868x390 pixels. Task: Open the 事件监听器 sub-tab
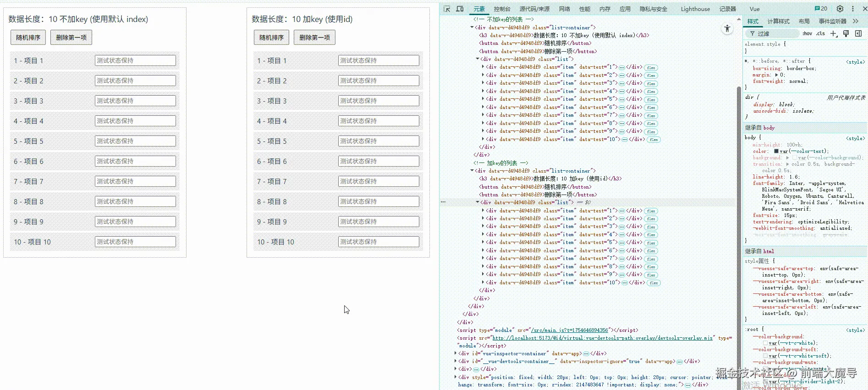tap(832, 21)
